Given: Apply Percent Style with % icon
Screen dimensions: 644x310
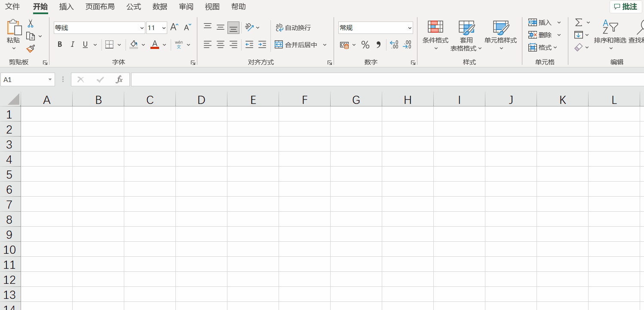Looking at the screenshot, I should pos(365,45).
